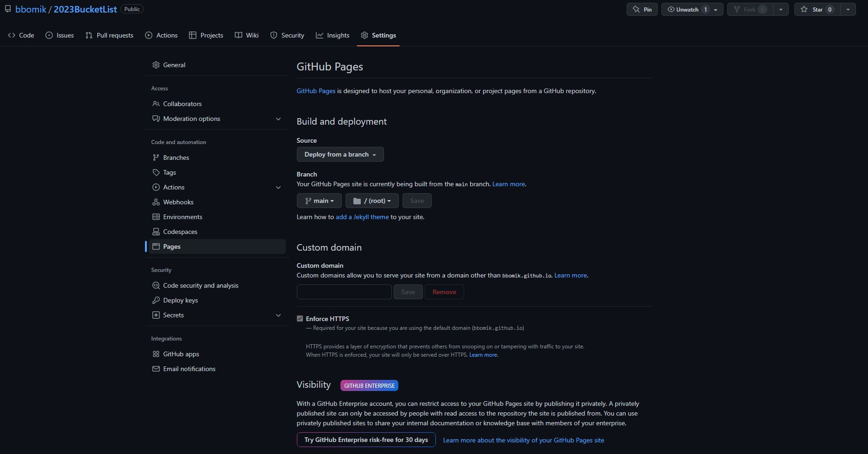Click the pin icon in Pin button

[636, 9]
